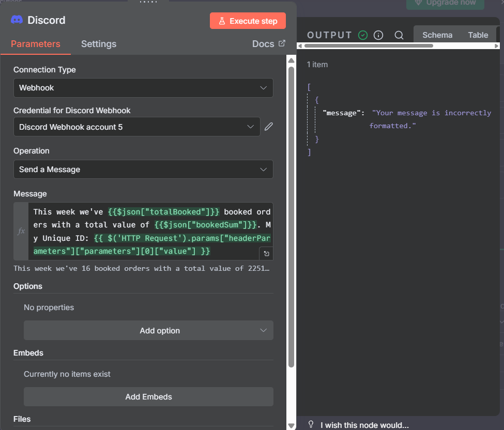Edit the Discord Webhook credential pencil icon
The width and height of the screenshot is (504, 430).
268,127
